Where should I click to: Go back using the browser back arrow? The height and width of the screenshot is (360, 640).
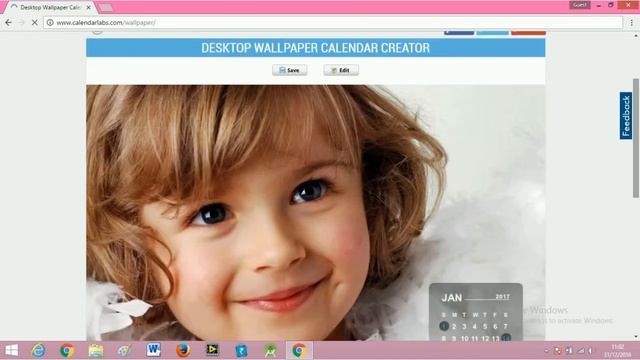coord(9,23)
